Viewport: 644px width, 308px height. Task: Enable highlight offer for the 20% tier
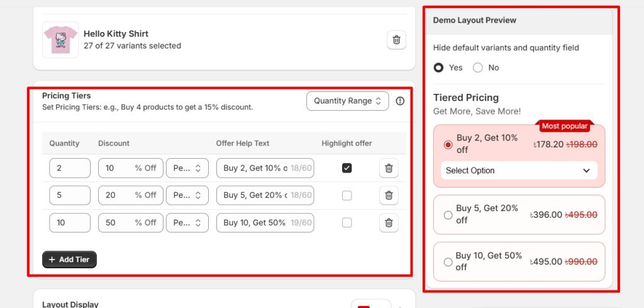click(x=347, y=195)
